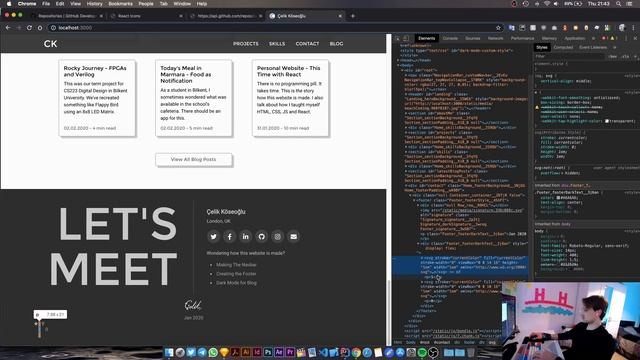The height and width of the screenshot is (360, 640).
Task: Switch to the Console tab in DevTools
Action: (x=450, y=38)
